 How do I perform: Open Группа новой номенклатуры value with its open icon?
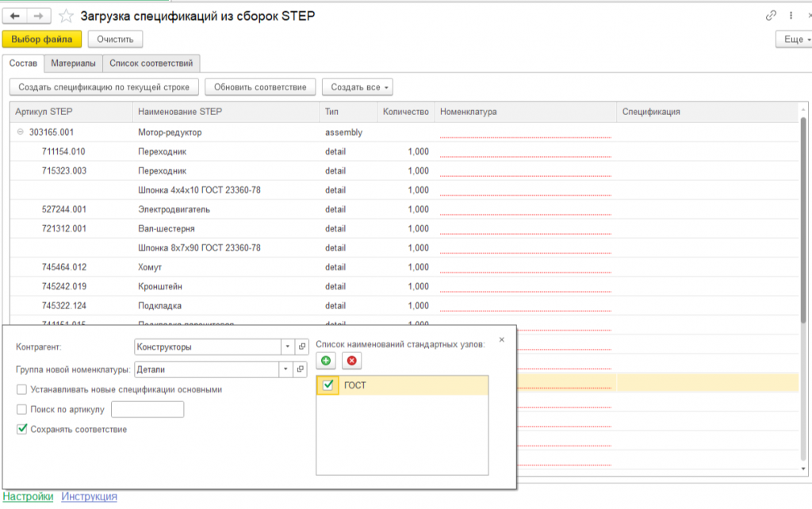pyautogui.click(x=300, y=369)
